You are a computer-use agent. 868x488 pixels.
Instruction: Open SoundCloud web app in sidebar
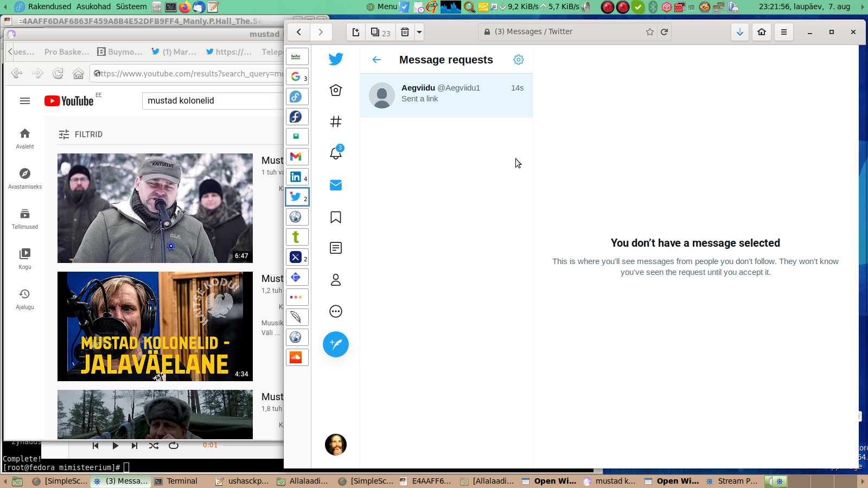pos(297,357)
